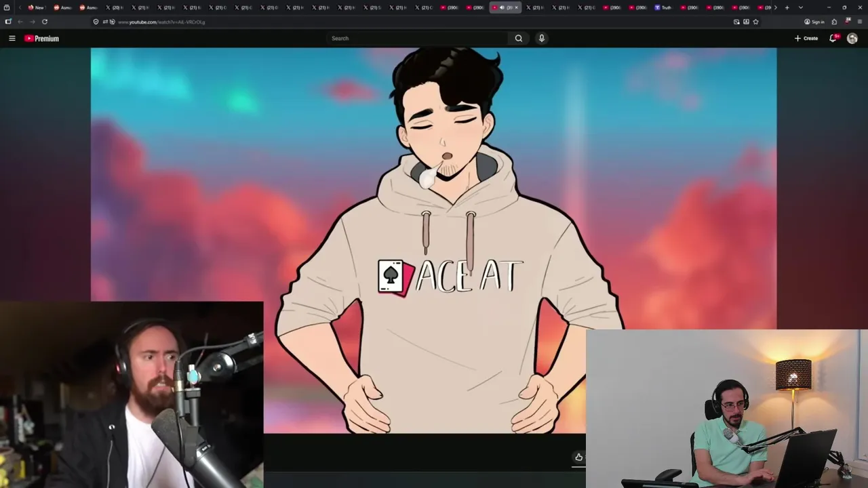Focus the YouTube Search box
The image size is (868, 488).
[x=417, y=39]
